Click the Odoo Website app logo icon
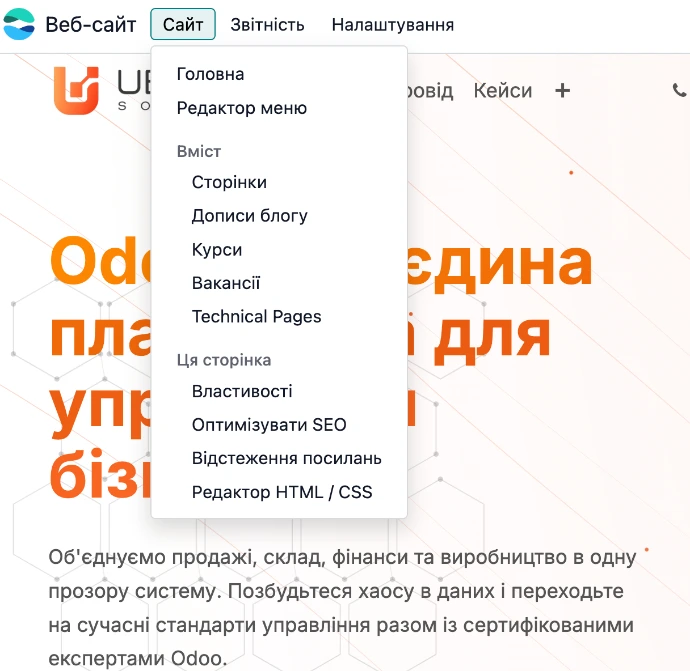The width and height of the screenshot is (690, 671). point(19,24)
